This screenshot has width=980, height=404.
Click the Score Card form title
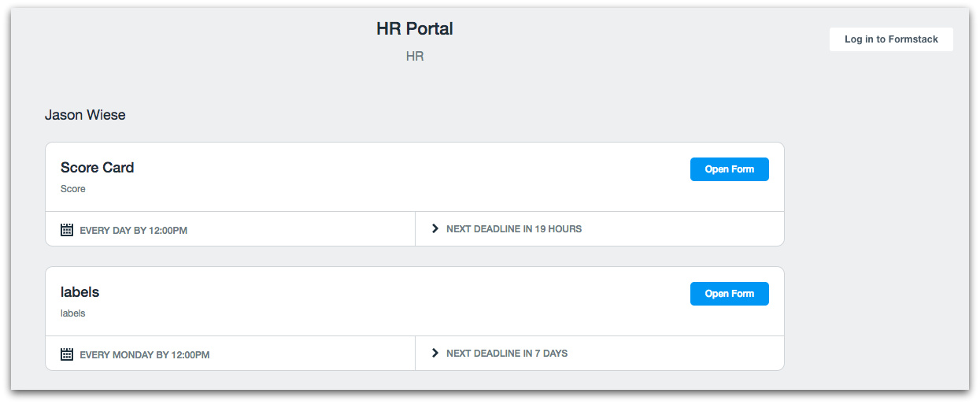pos(98,168)
